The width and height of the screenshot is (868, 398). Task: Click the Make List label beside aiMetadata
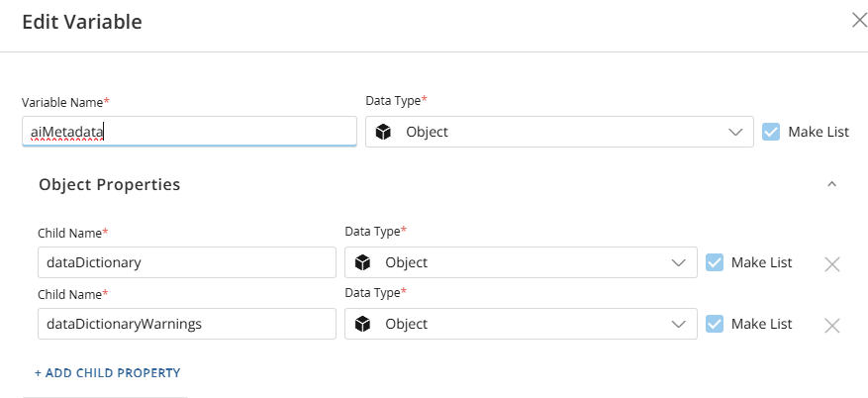819,132
